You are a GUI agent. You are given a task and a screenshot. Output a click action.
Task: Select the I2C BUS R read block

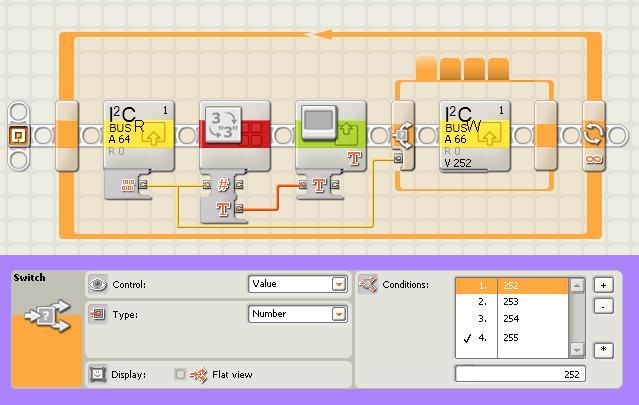(x=139, y=136)
